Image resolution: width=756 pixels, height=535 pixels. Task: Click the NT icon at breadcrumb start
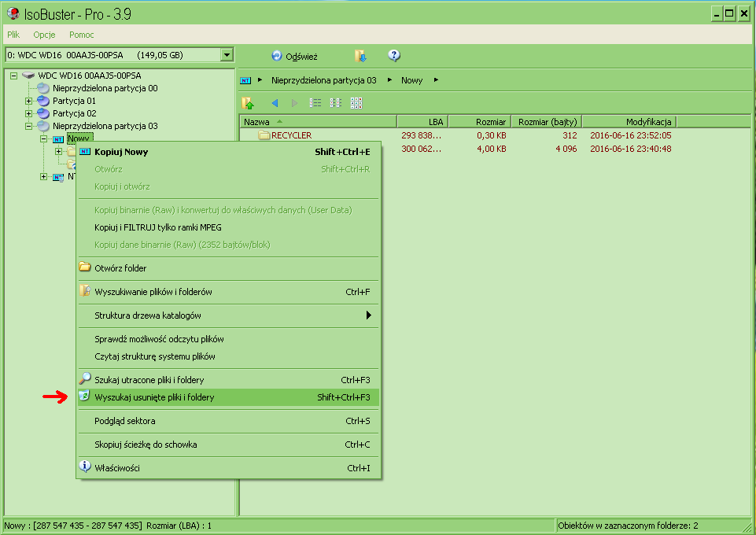coord(245,80)
